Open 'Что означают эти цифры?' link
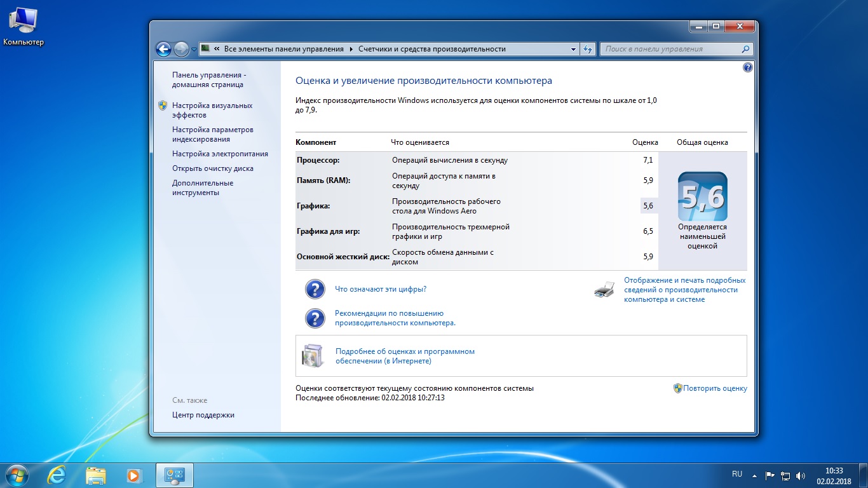Image resolution: width=868 pixels, height=488 pixels. pyautogui.click(x=380, y=289)
